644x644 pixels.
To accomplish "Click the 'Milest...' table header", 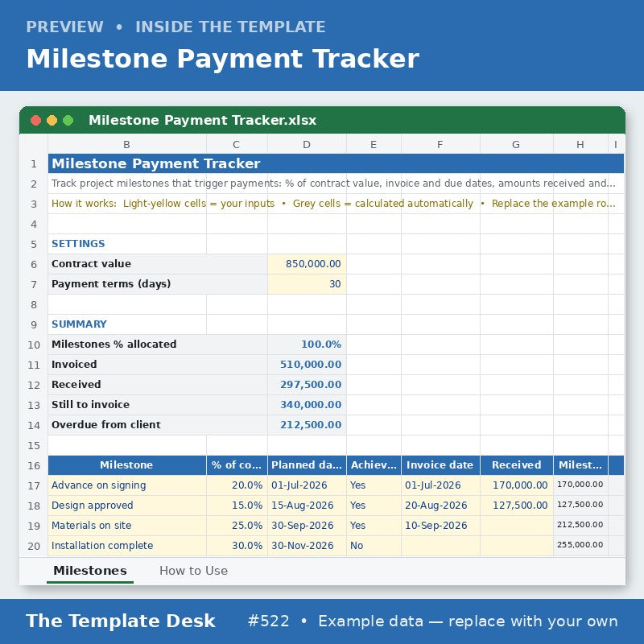I will click(x=580, y=465).
